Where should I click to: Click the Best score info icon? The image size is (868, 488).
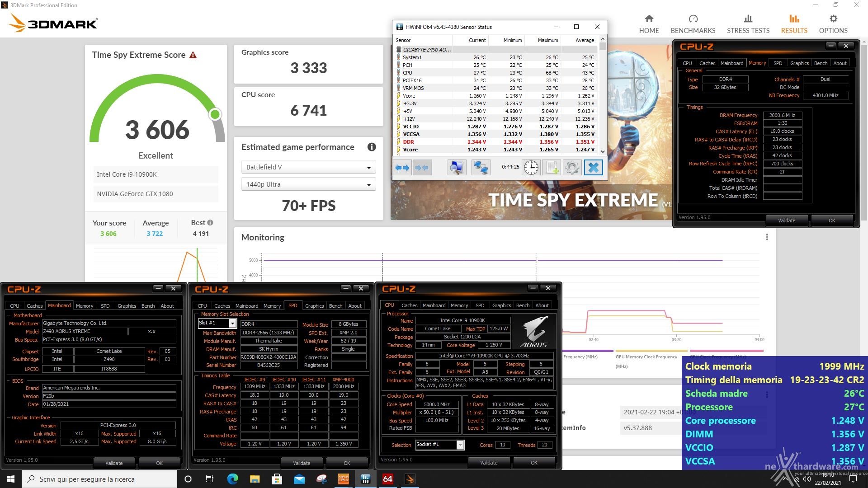[x=210, y=222]
